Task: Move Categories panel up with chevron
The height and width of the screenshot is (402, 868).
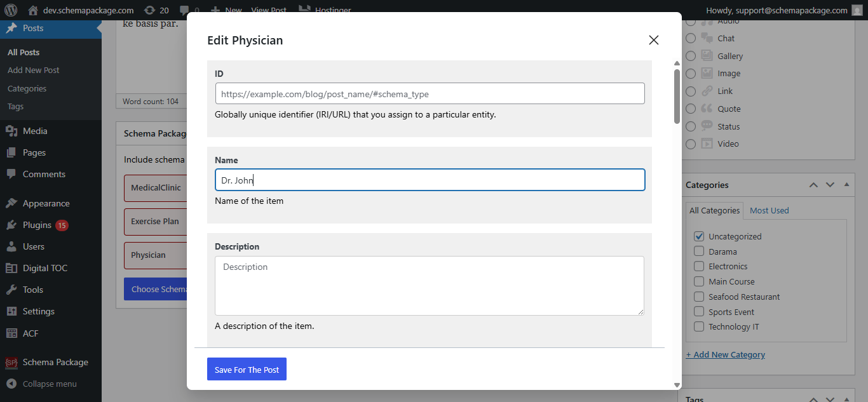Action: (x=813, y=185)
